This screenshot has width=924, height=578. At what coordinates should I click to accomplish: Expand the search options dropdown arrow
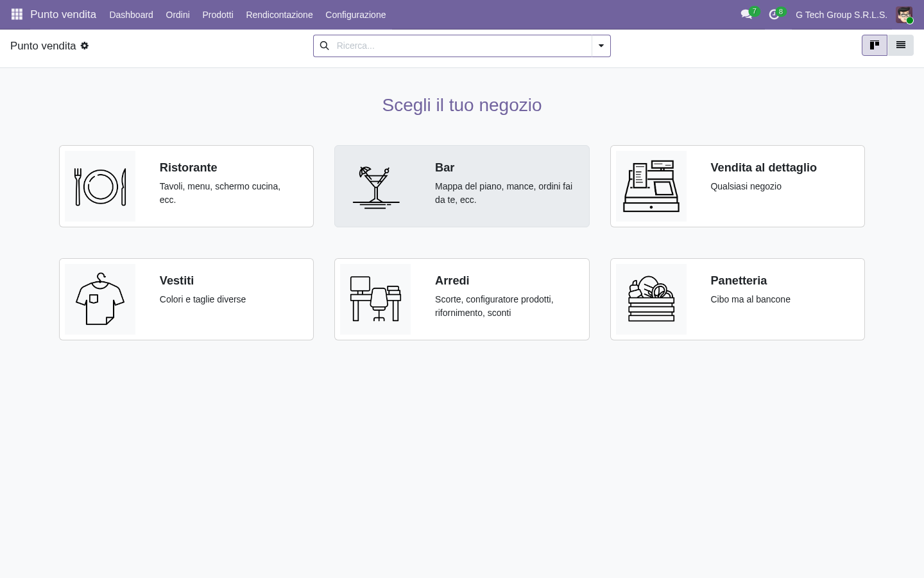601,46
